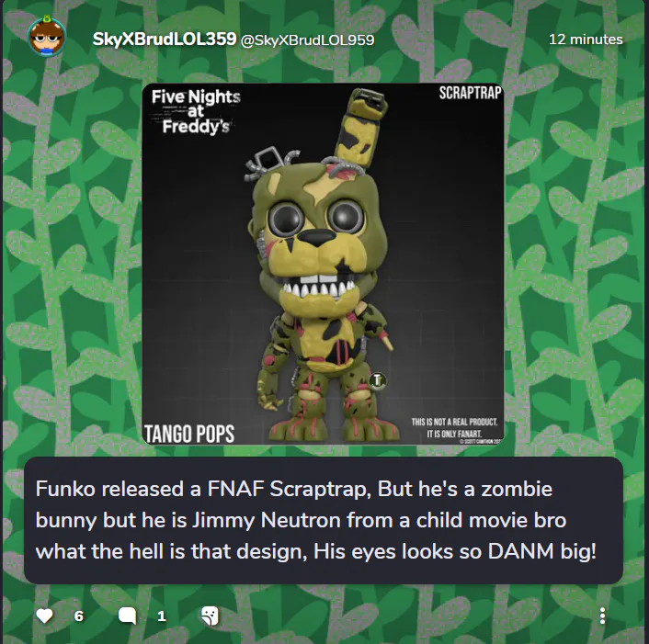Open the @SkyXBrudLOL959 handle link
649x644 pixels.
coord(307,40)
